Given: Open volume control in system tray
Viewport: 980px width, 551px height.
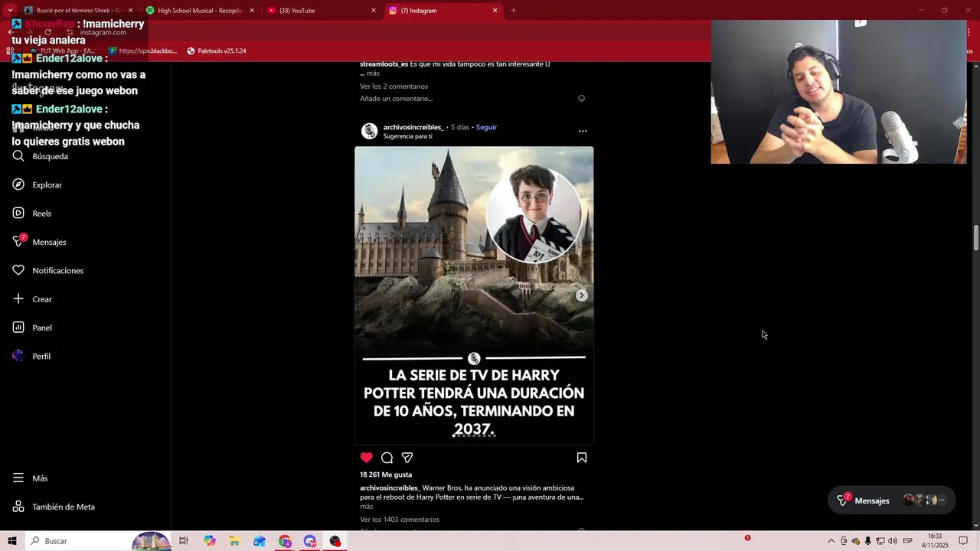Looking at the screenshot, I should pos(893,541).
